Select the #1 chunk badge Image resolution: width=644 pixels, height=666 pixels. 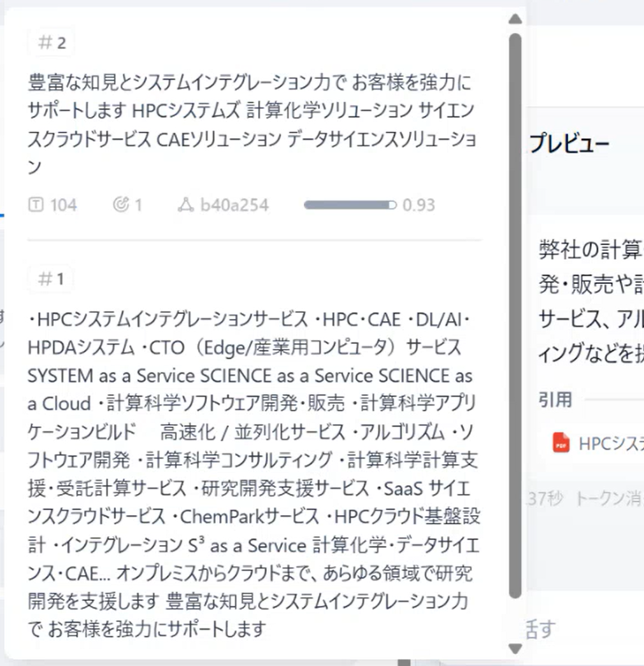(x=51, y=278)
